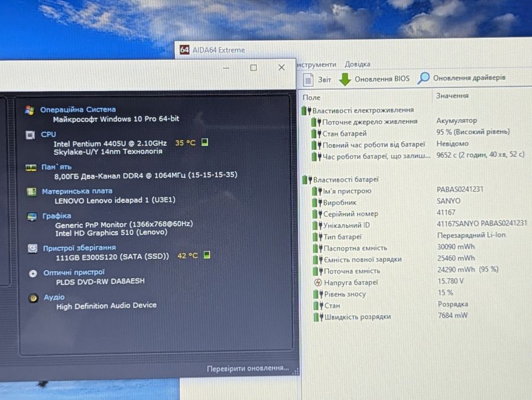
Task: Maximize the front system info window
Action: click(254, 68)
